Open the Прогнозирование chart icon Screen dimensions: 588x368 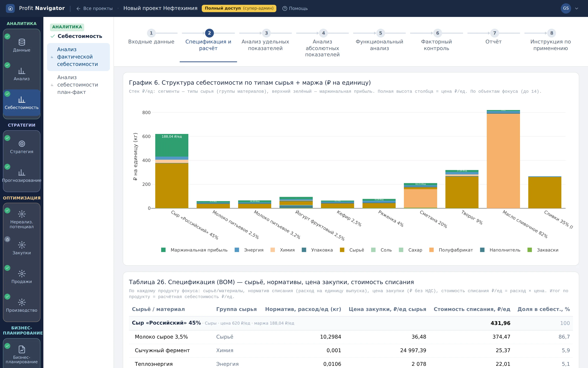coord(22,173)
